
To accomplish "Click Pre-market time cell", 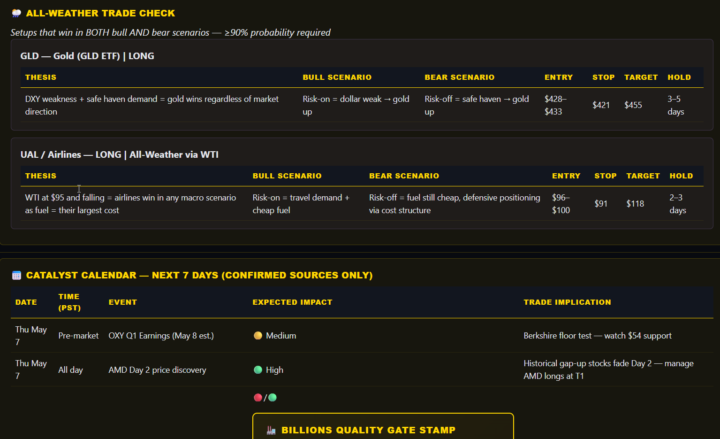I will tap(79, 336).
